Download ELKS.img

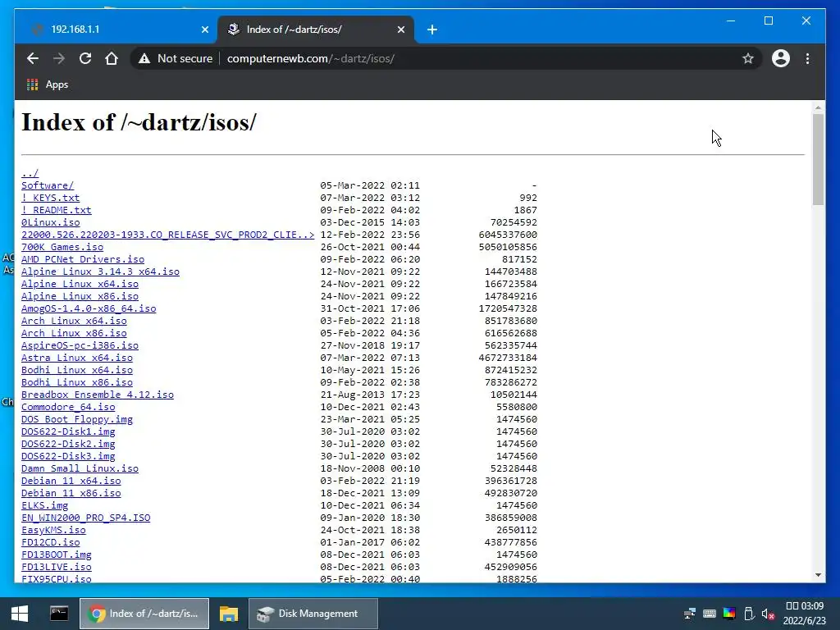(44, 505)
